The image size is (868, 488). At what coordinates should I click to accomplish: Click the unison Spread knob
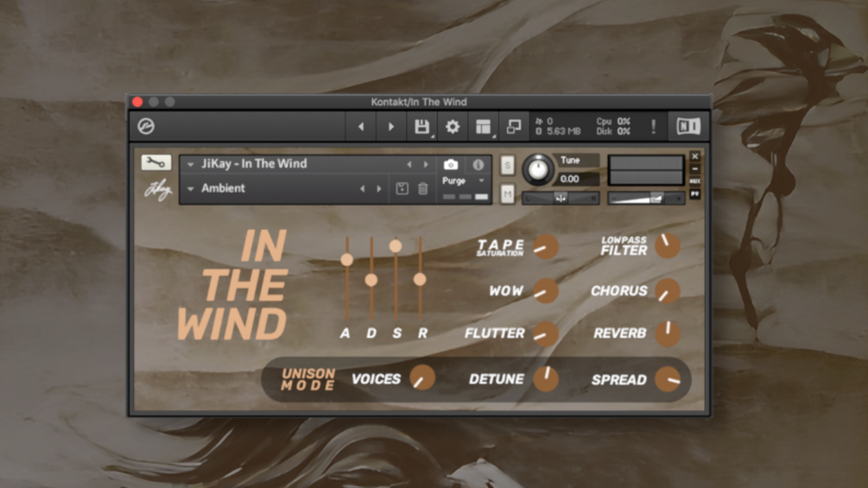coord(668,379)
